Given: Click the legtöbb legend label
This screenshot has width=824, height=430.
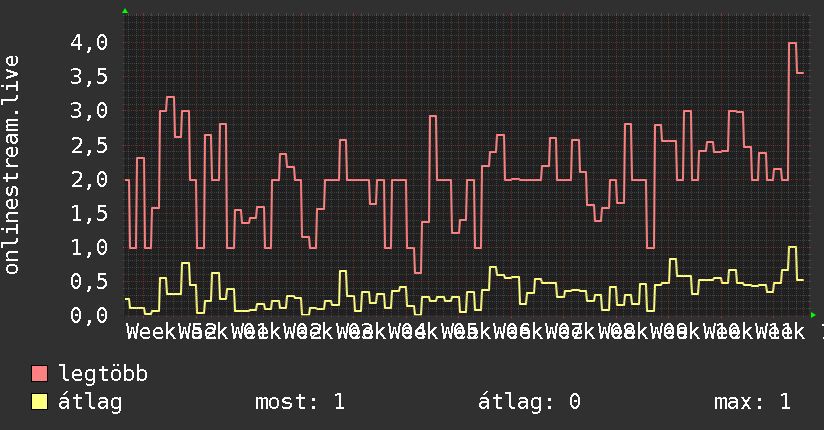Looking at the screenshot, I should pyautogui.click(x=103, y=374).
